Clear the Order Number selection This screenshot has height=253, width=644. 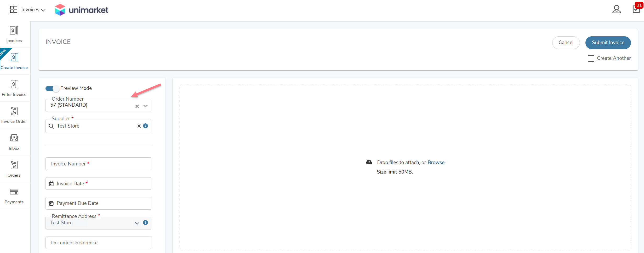pos(137,106)
